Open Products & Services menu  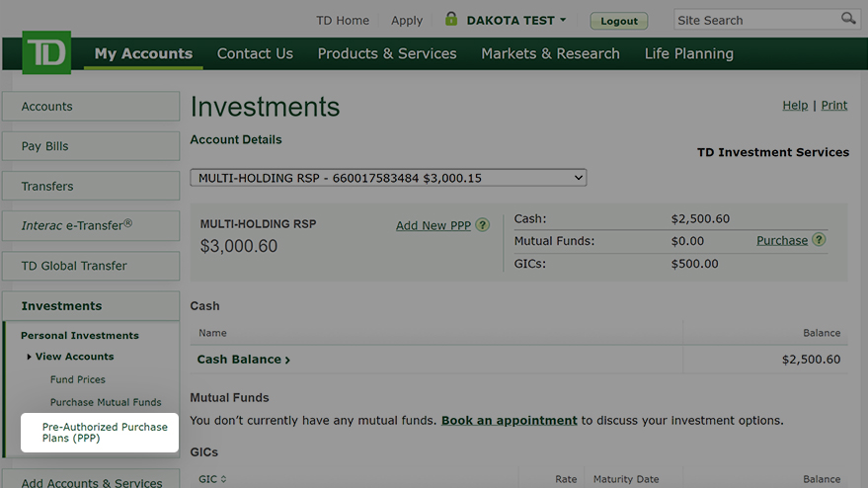tap(387, 53)
